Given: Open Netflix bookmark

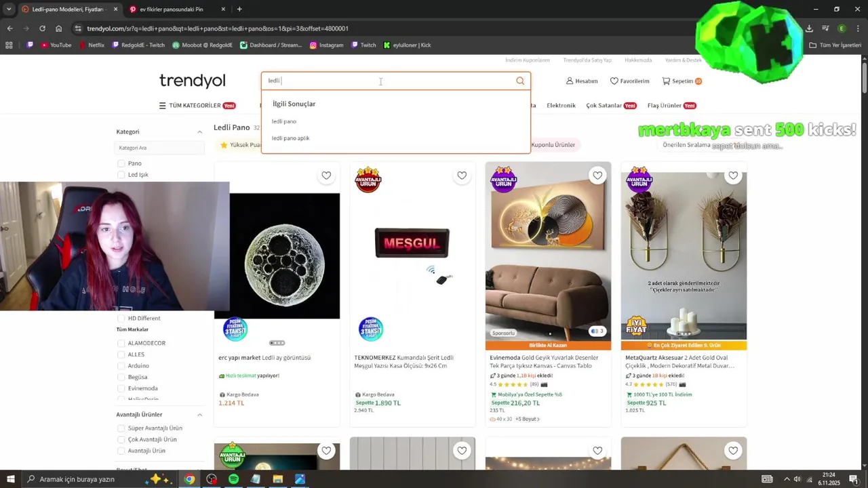Looking at the screenshot, I should tap(92, 45).
